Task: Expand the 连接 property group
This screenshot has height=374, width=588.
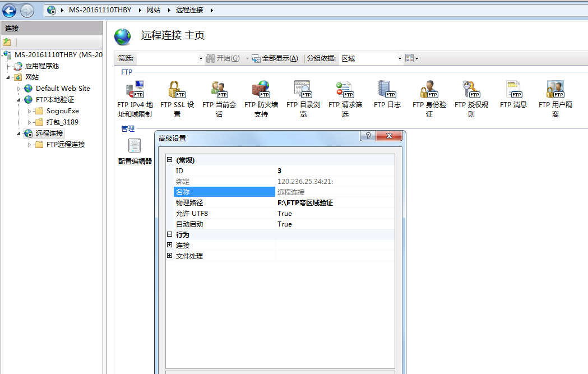Action: pyautogui.click(x=170, y=246)
